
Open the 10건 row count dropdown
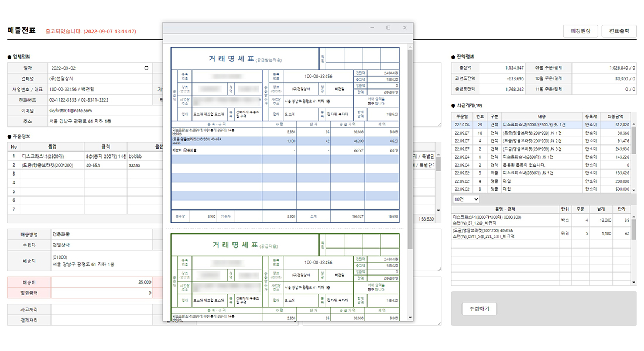pos(466,199)
